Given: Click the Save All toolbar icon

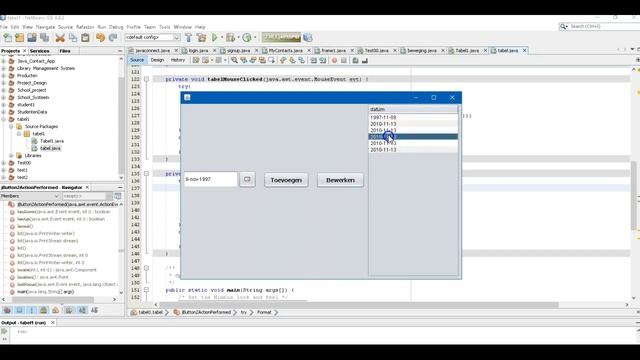Looking at the screenshot, I should (x=44, y=38).
